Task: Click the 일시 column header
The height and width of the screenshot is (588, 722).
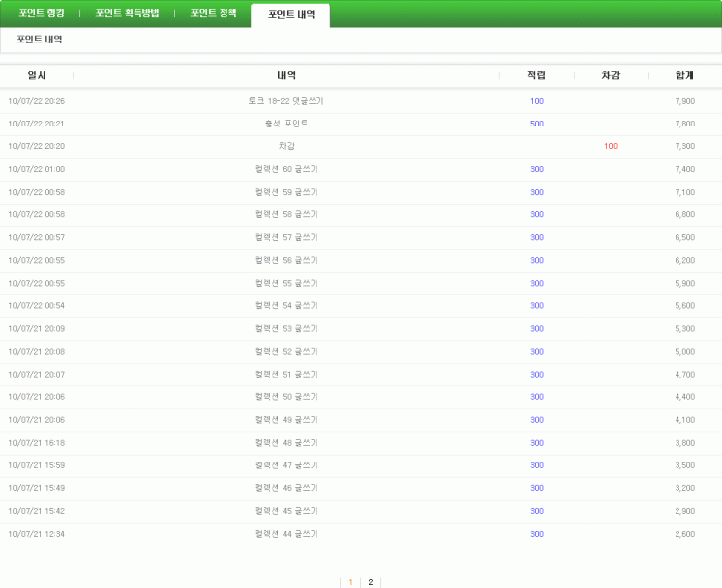Action: point(37,75)
